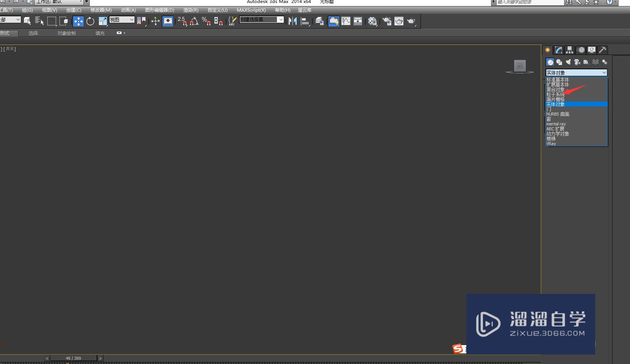Switch to the Motion command panel tab
The width and height of the screenshot is (630, 364).
[x=581, y=50]
